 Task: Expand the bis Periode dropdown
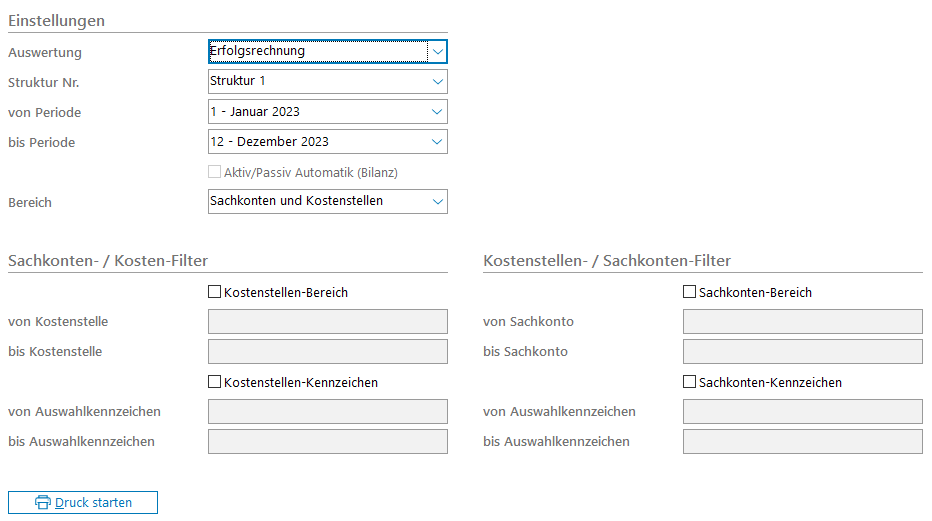[x=437, y=142]
